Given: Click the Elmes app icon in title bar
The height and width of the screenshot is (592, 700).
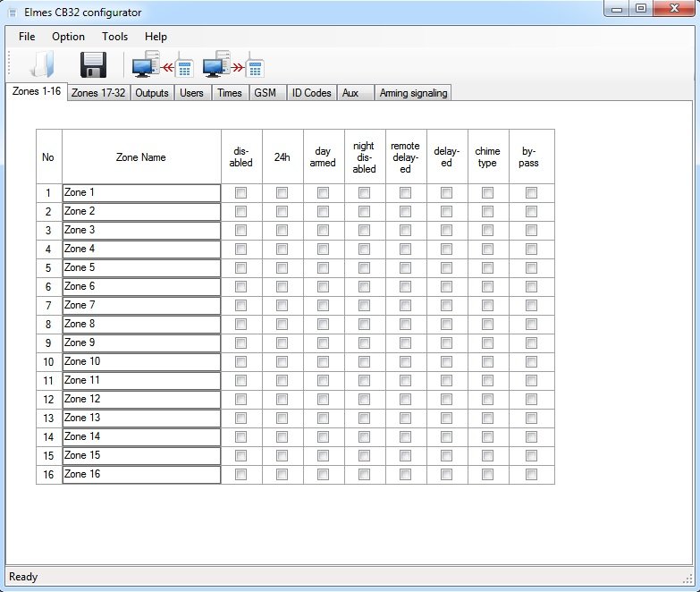Looking at the screenshot, I should tap(12, 13).
